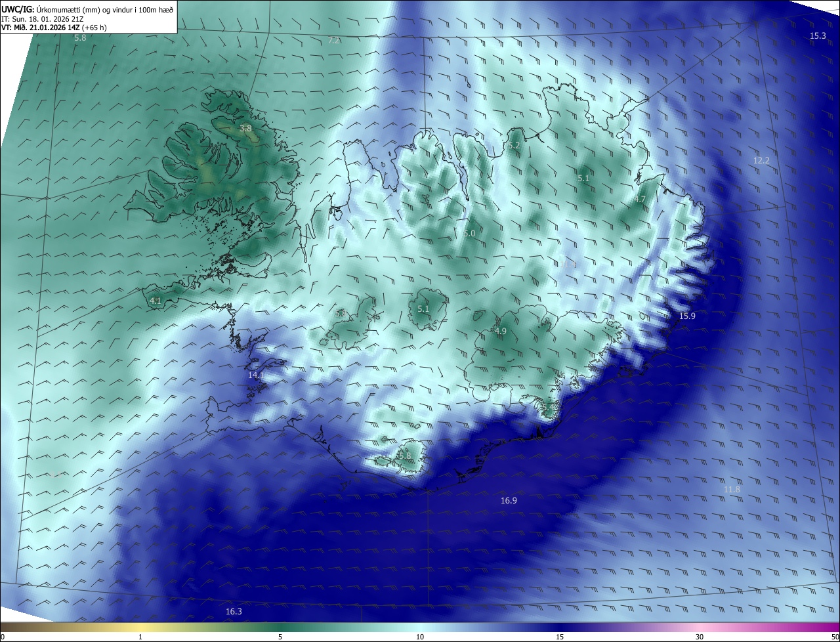The width and height of the screenshot is (840, 642).
Task: Select the coastal value 15.9
Action: (x=687, y=316)
